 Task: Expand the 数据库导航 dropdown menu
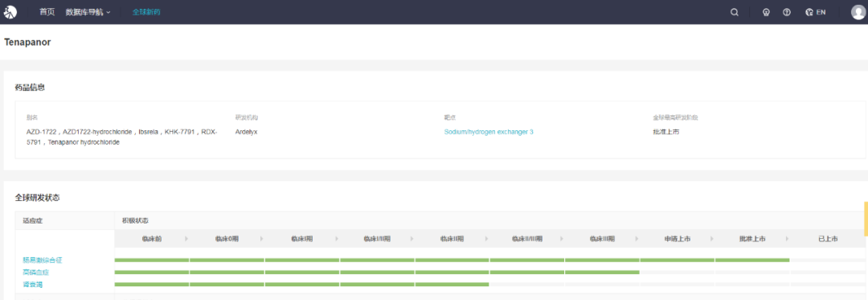tap(88, 11)
